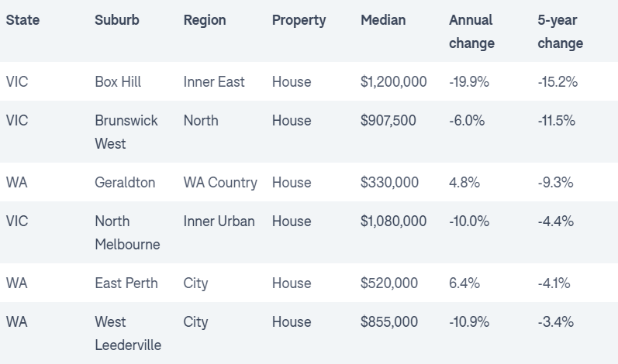
Task: Click the $907,500 median price
Action: 389,121
